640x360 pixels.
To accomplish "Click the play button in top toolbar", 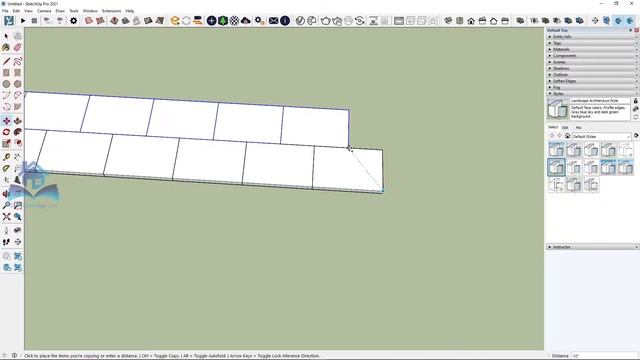I will (x=23, y=20).
